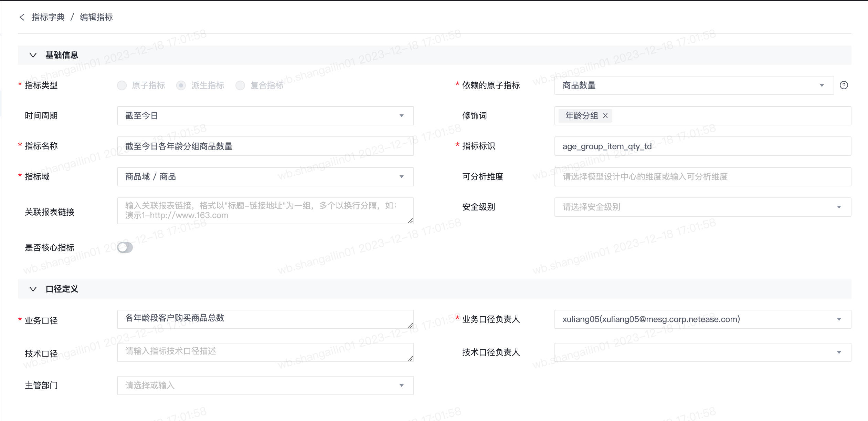868x421 pixels.
Task: Click the 编辑指标 breadcrumb text
Action: click(96, 17)
